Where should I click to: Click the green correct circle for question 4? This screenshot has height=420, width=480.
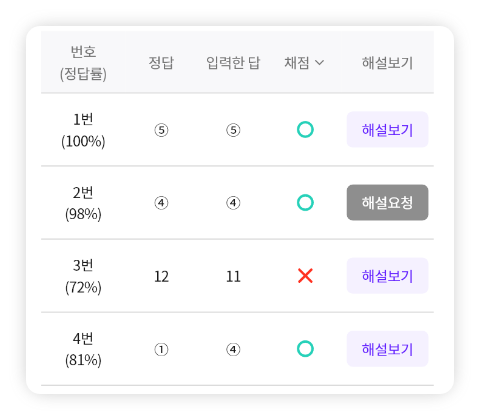[305, 349]
